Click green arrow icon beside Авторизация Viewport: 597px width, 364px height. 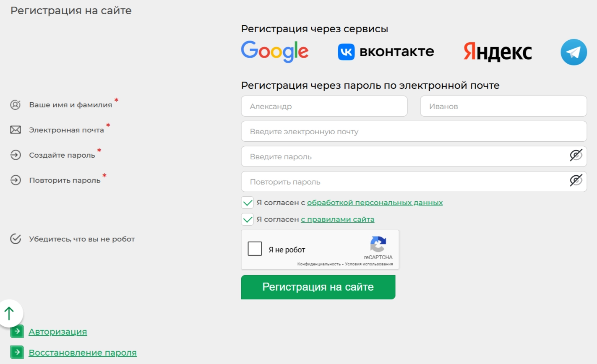click(17, 331)
